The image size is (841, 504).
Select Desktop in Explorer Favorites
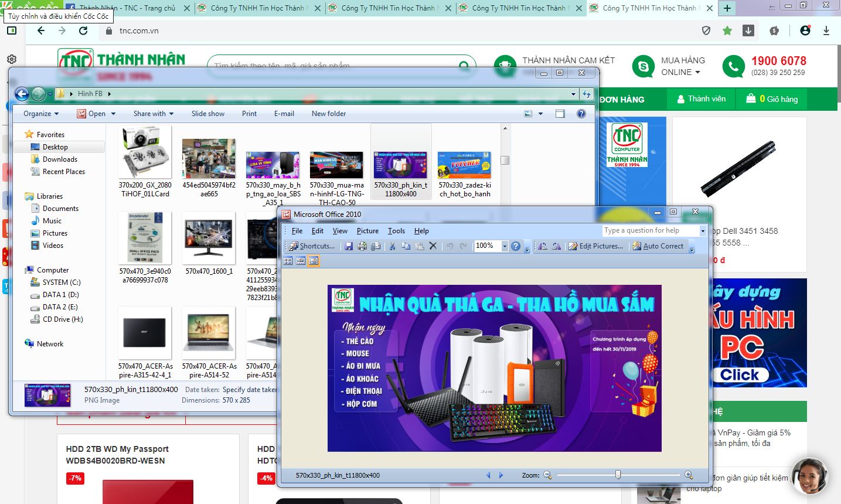(x=59, y=147)
